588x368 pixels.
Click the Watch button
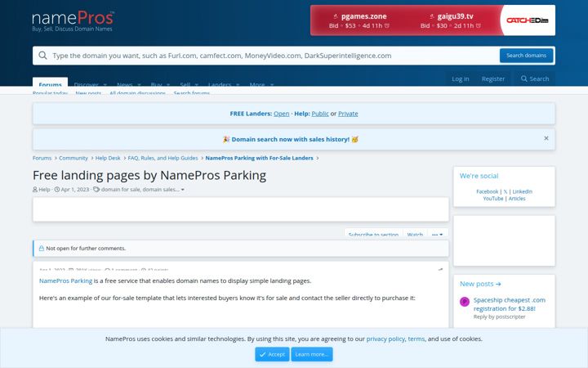point(415,235)
